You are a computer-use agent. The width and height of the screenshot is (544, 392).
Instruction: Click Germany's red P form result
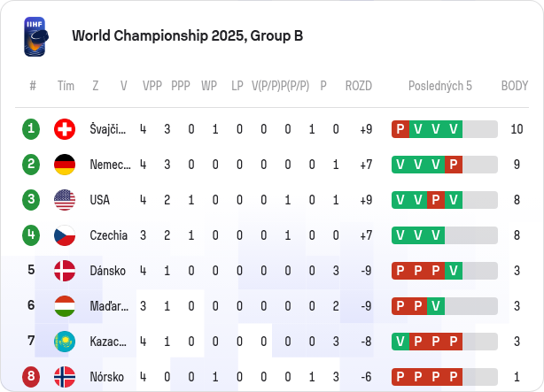click(x=454, y=165)
